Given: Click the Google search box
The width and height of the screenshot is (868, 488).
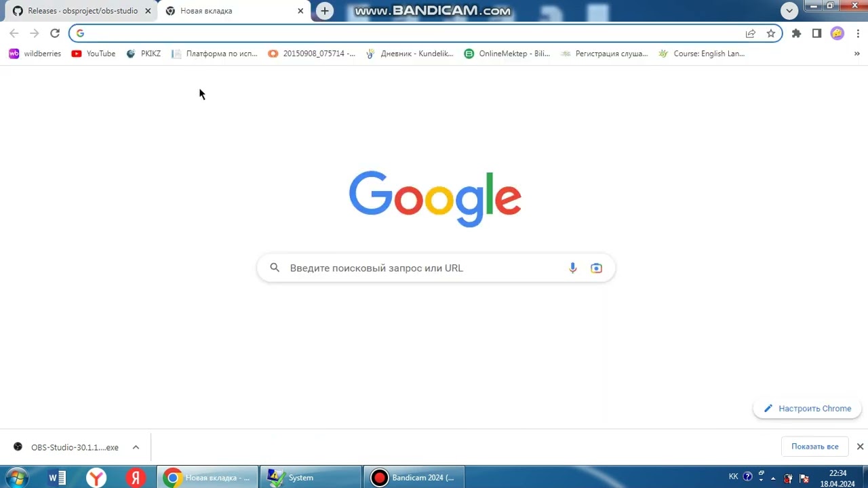Looking at the screenshot, I should point(436,268).
